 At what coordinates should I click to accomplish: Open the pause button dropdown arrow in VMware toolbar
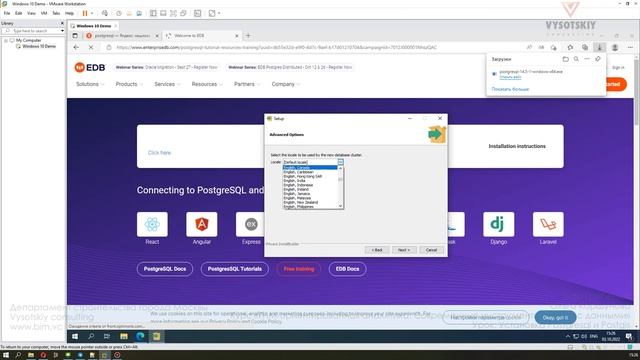coord(92,13)
